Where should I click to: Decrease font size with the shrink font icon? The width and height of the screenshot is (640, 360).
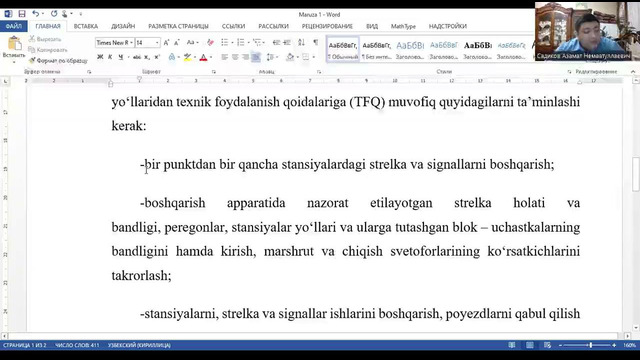click(176, 42)
